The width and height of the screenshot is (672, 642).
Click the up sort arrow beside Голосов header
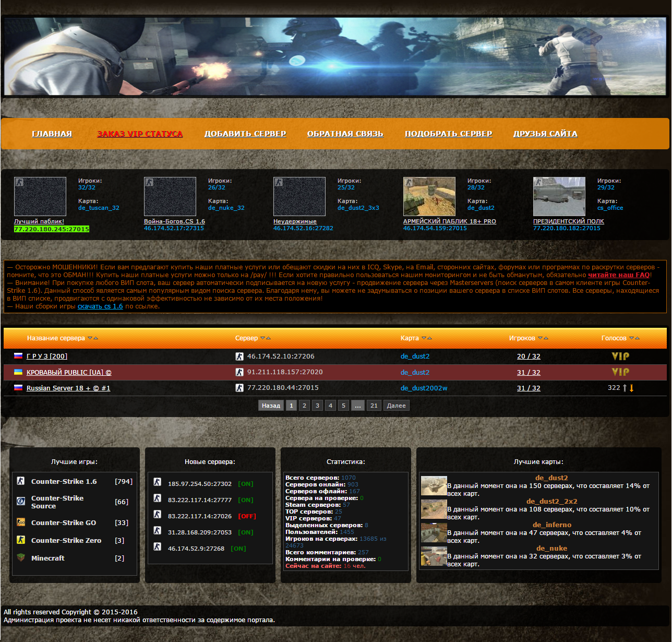(637, 338)
